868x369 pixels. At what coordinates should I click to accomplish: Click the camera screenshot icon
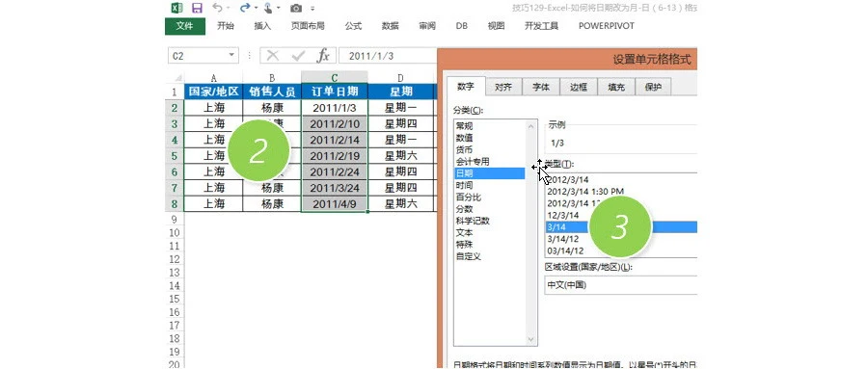(x=296, y=9)
